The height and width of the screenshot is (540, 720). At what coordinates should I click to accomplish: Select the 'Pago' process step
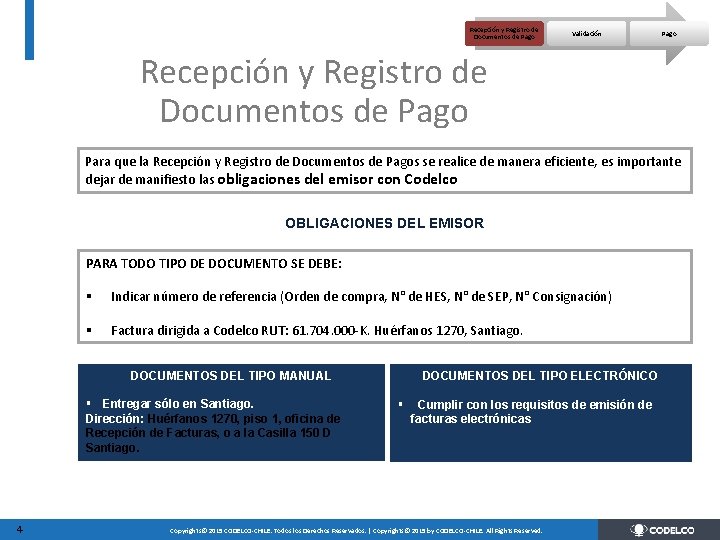coord(669,34)
